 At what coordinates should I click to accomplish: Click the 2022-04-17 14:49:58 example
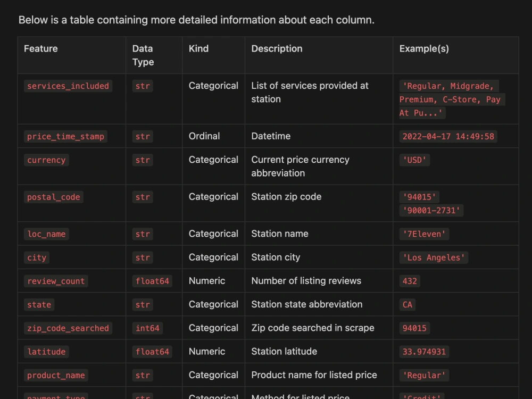pyautogui.click(x=448, y=136)
